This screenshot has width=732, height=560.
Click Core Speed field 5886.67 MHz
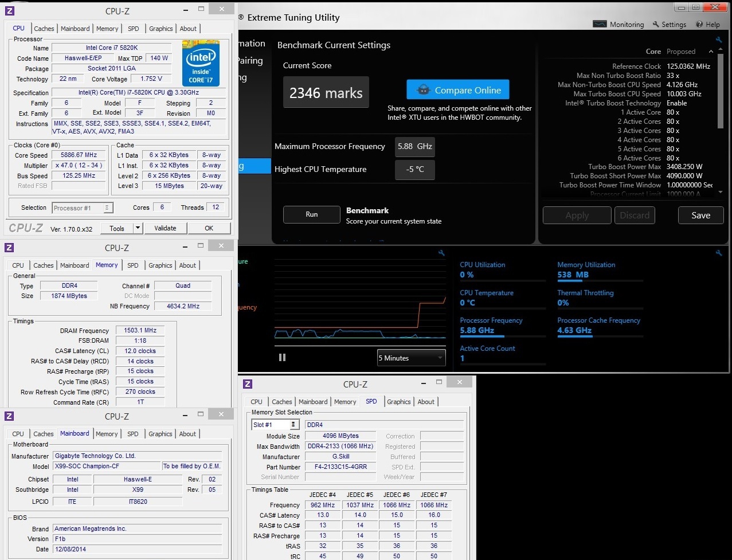click(79, 155)
